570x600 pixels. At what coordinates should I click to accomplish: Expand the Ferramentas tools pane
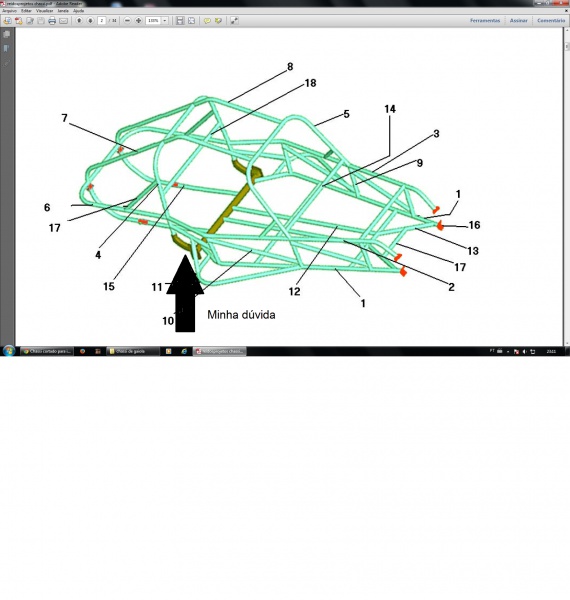coord(485,21)
